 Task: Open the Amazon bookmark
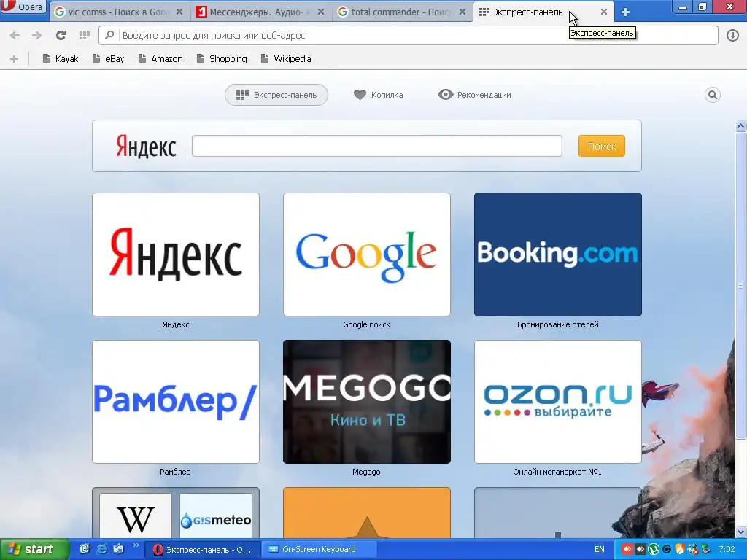click(160, 58)
